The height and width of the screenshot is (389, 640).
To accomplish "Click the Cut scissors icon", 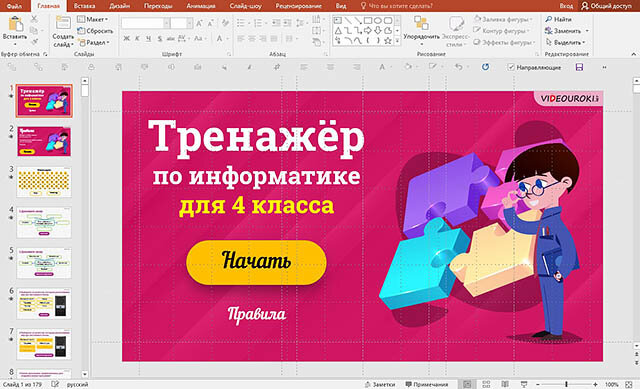I will [34, 19].
